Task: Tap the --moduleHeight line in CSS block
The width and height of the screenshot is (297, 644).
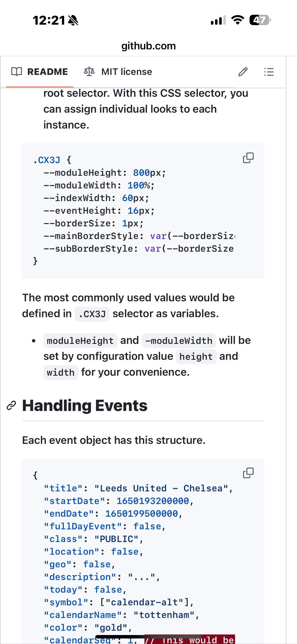Action: (x=105, y=173)
